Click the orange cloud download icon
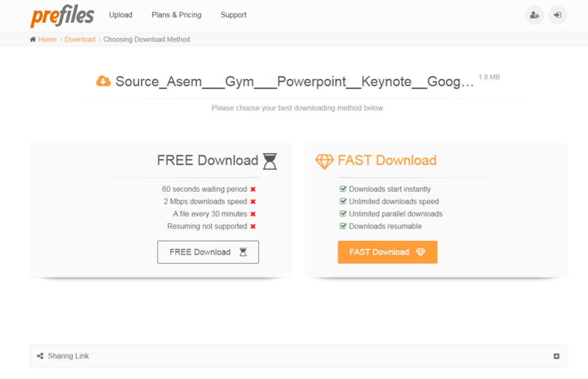 click(103, 81)
